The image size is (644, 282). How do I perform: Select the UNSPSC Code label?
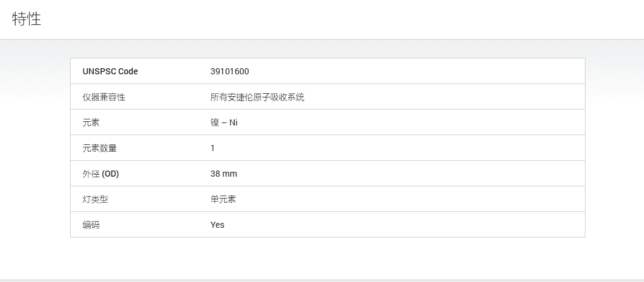pos(110,71)
